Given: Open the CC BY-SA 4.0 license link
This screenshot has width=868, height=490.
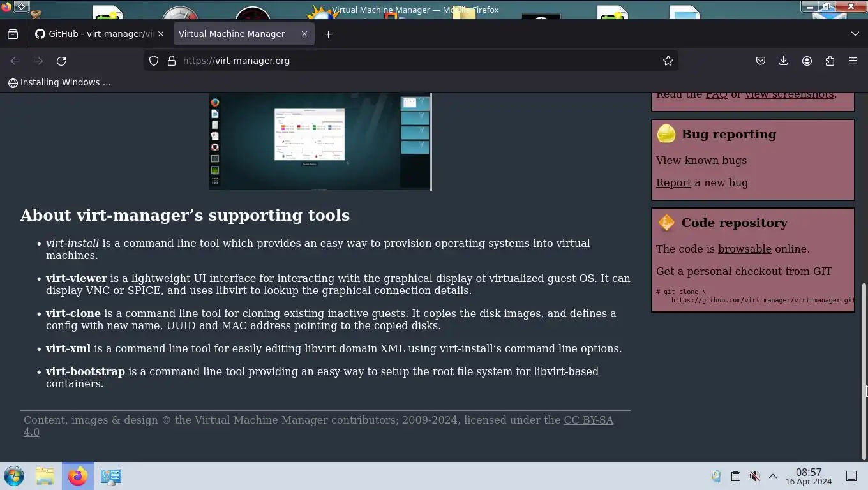Looking at the screenshot, I should pos(588,420).
